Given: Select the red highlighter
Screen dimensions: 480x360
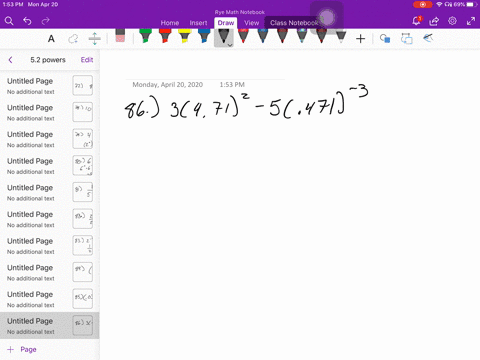Looking at the screenshot, I should point(165,36).
